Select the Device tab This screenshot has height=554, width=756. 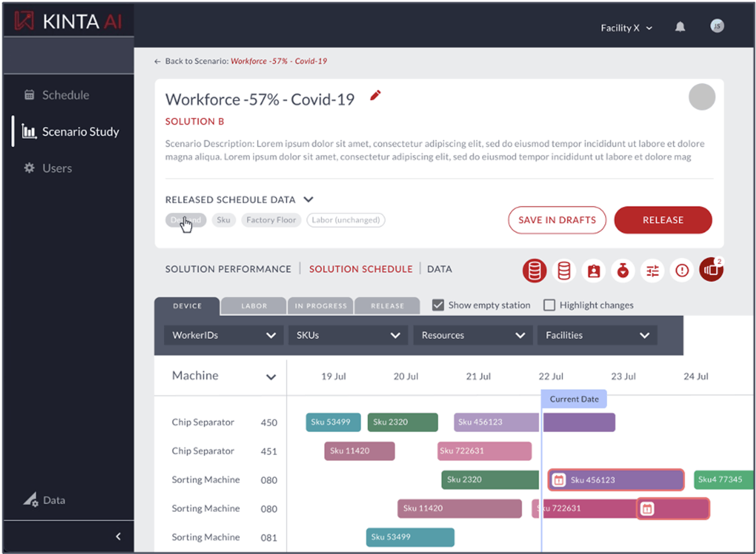click(187, 306)
